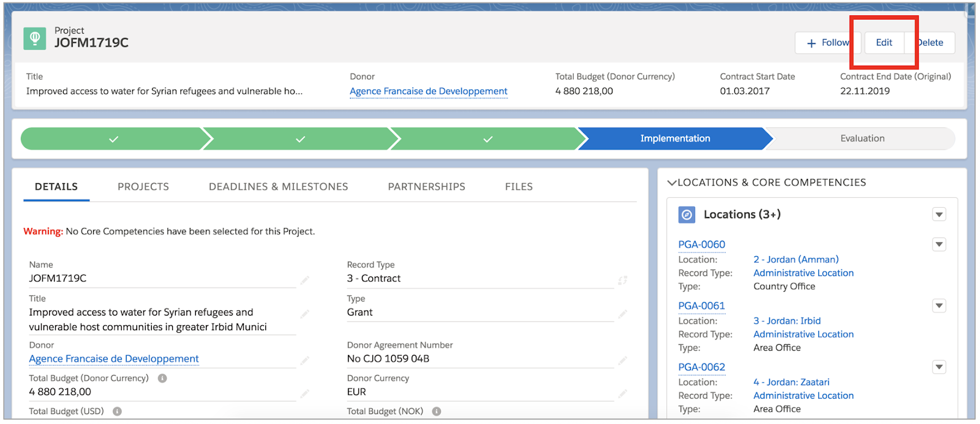Image resolution: width=980 pixels, height=424 pixels.
Task: Click the change Record Type icon
Action: 622,280
